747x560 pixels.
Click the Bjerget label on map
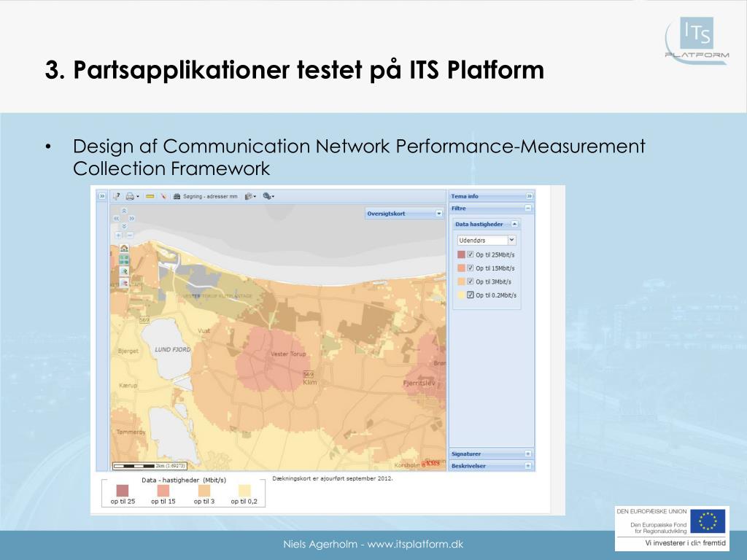(128, 351)
